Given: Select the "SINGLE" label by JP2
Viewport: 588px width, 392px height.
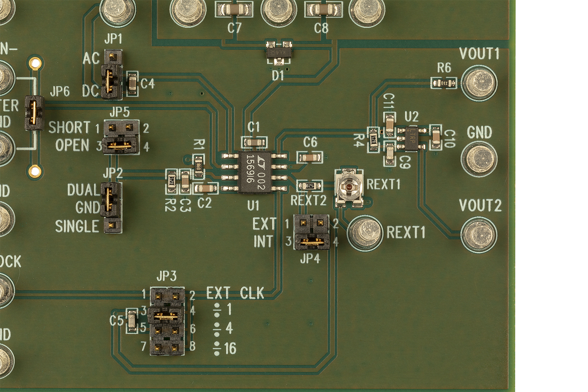Looking at the screenshot, I should coord(78,226).
